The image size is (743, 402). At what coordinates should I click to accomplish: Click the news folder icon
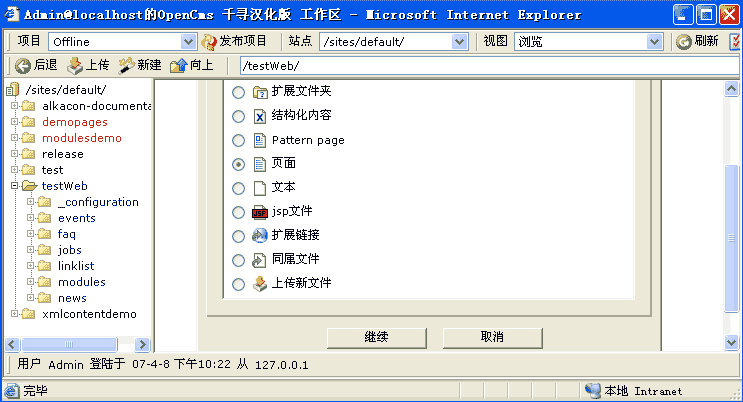pyautogui.click(x=45, y=298)
